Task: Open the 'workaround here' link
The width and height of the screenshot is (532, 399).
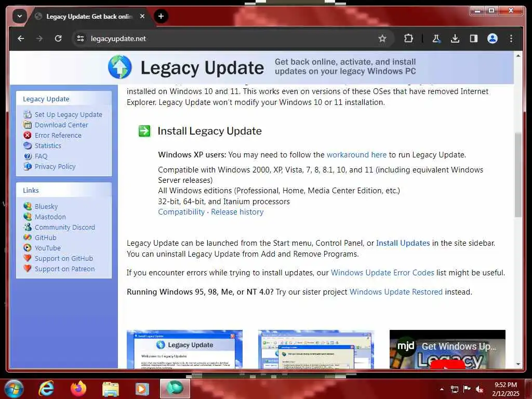Action: point(356,155)
